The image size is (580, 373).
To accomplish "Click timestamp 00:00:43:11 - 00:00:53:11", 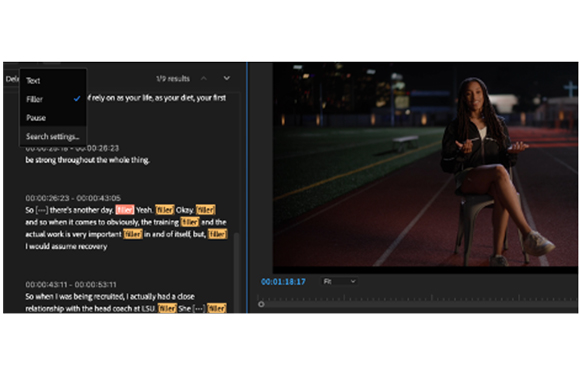I will [71, 285].
